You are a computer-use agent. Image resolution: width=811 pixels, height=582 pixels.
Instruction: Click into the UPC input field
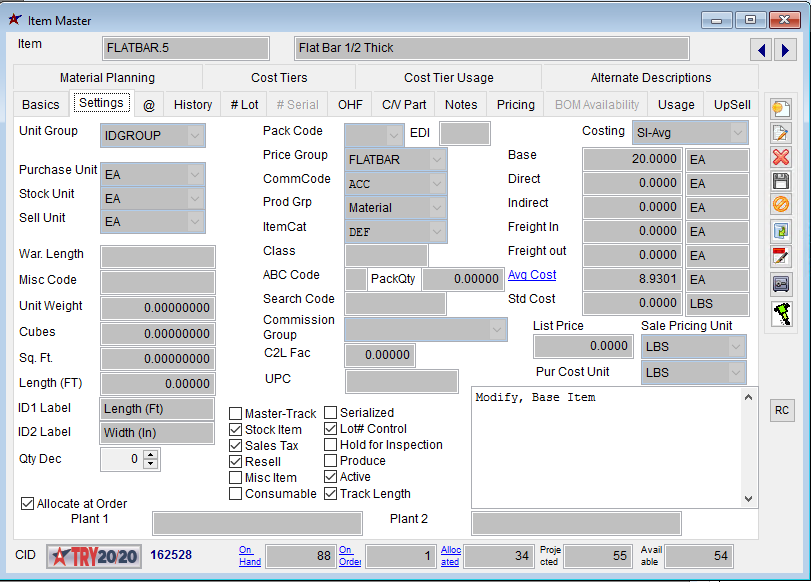[401, 381]
